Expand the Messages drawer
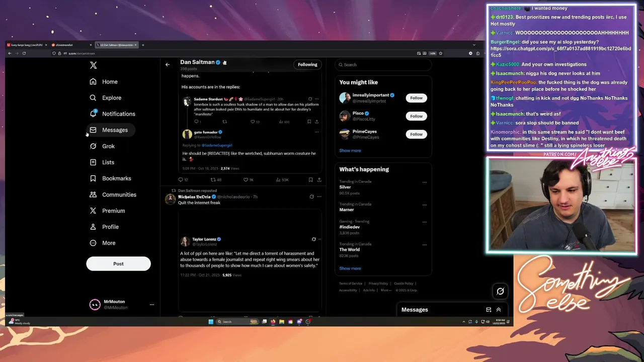This screenshot has height=362, width=644. pos(499,310)
